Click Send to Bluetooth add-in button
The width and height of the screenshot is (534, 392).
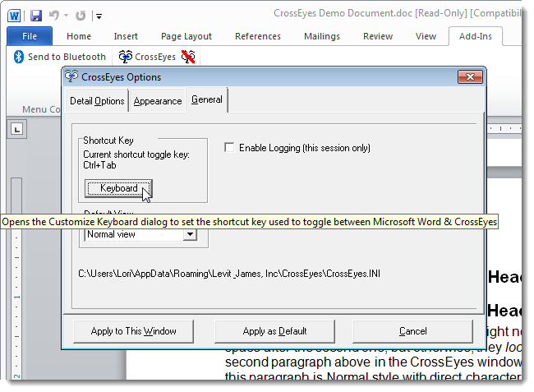coord(60,57)
